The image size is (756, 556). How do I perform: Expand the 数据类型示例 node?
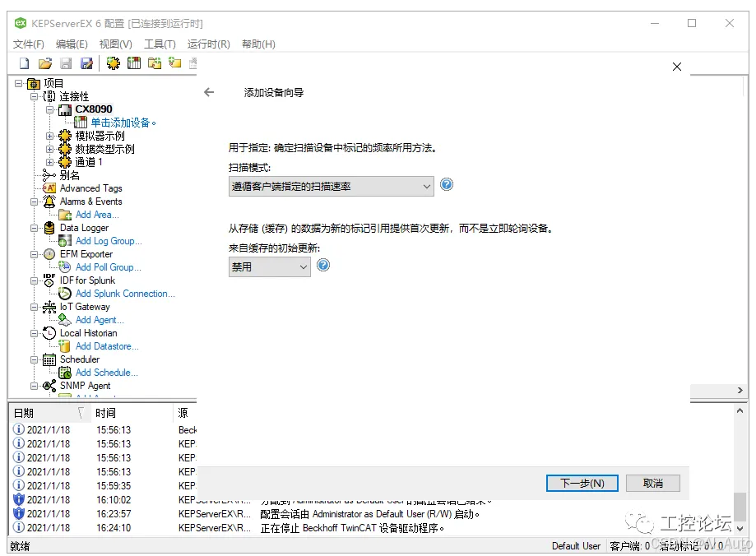49,149
